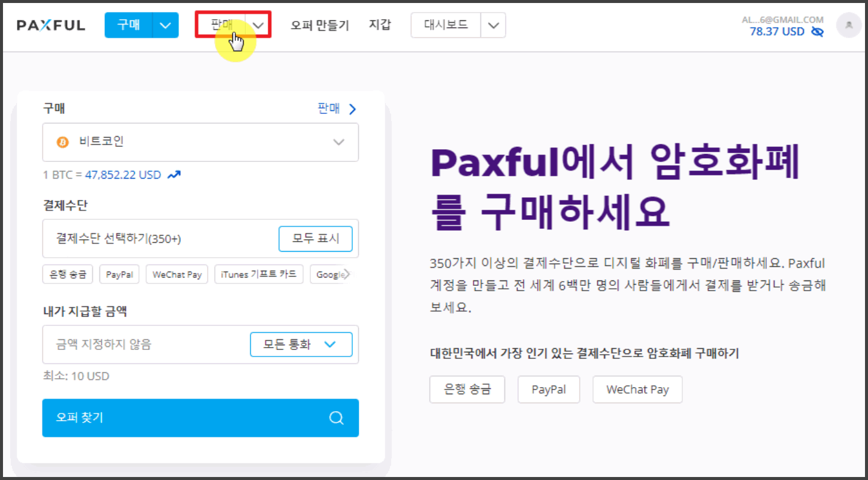Click the 오퍼 찾기 search button
The height and width of the screenshot is (480, 868).
(x=200, y=418)
